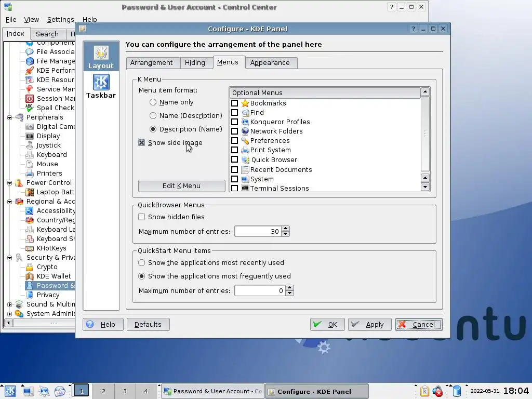Click the Cancel button
This screenshot has width=532, height=399.
419,324
